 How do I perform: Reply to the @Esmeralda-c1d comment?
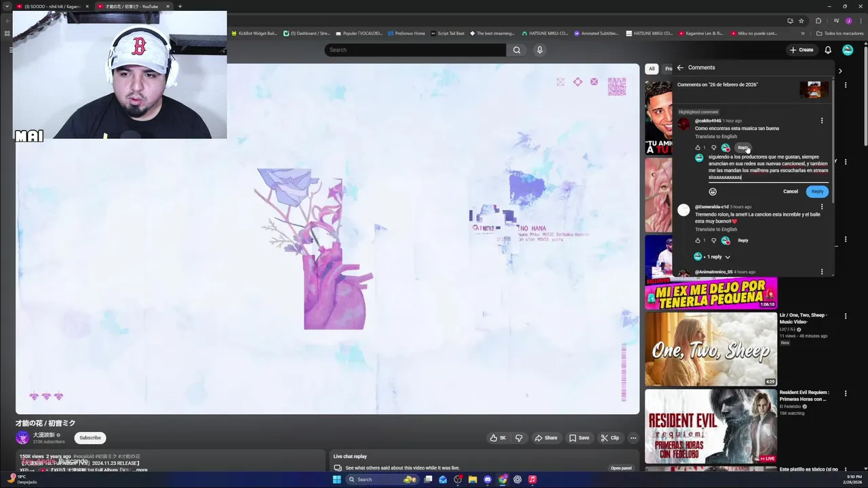tap(743, 241)
